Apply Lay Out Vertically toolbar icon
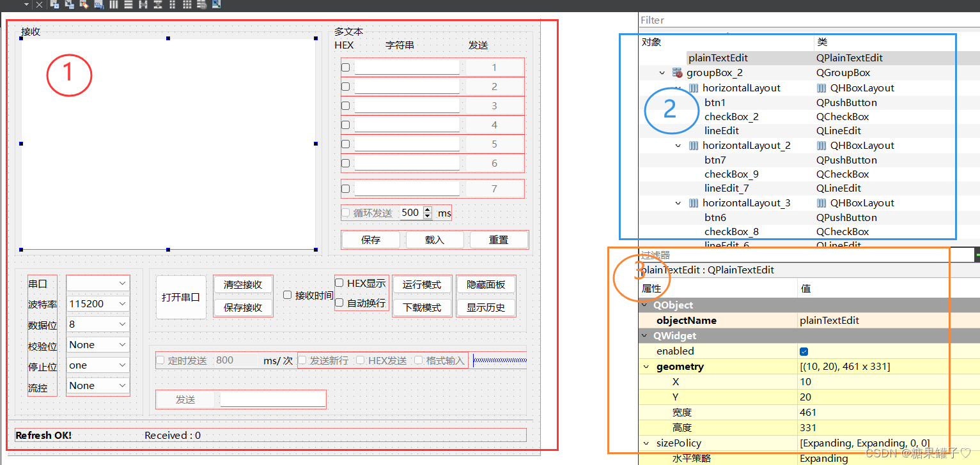The height and width of the screenshot is (465, 980). tap(128, 4)
